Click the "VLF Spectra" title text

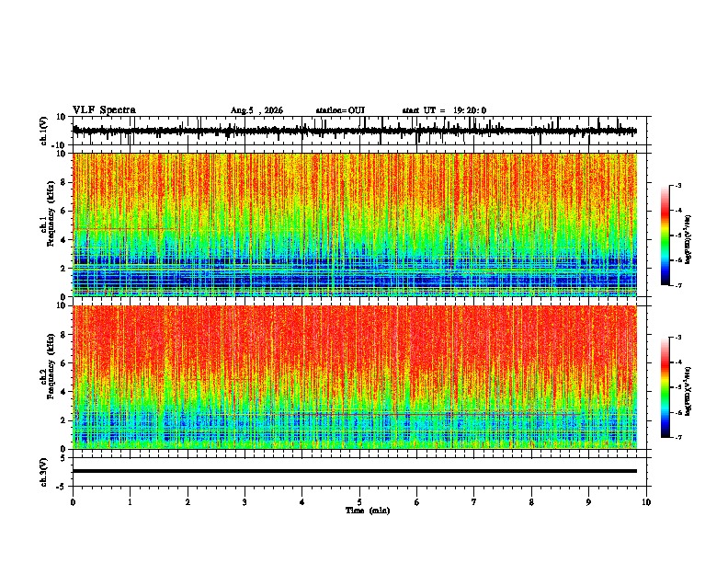click(x=104, y=109)
